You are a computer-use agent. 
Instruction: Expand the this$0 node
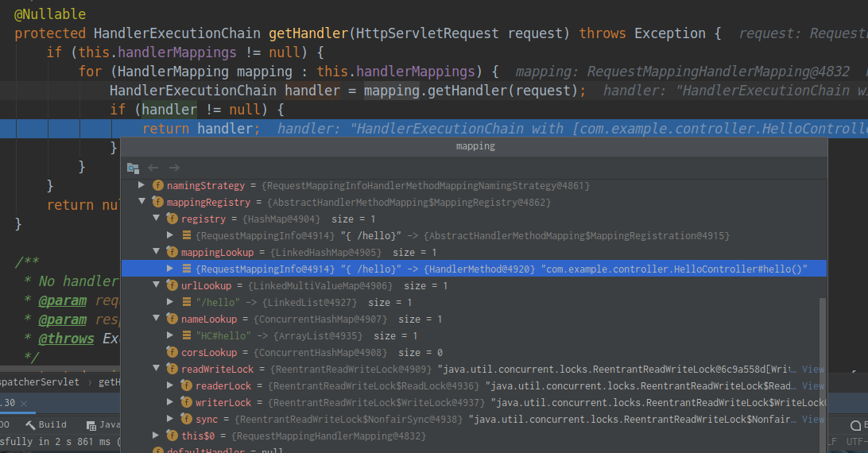157,436
